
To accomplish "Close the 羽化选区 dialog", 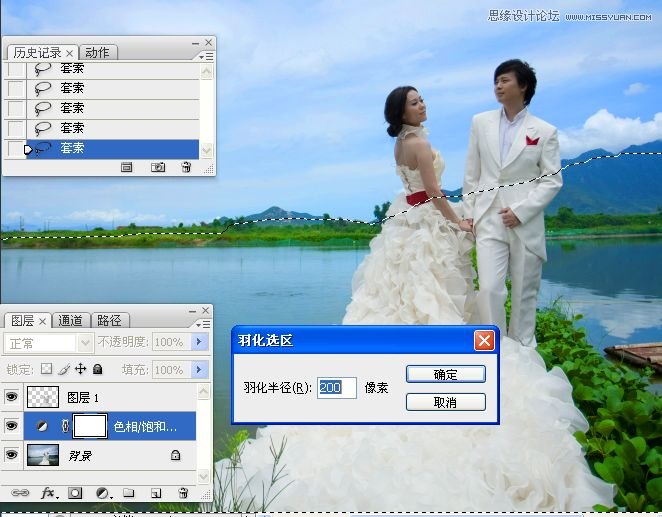I will 484,341.
